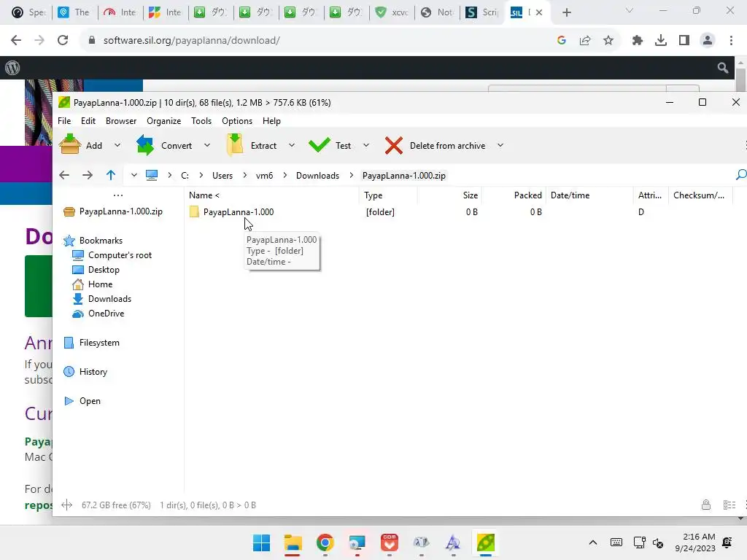This screenshot has height=560, width=747.
Task: Expand the Extract dropdown arrow
Action: 292,145
